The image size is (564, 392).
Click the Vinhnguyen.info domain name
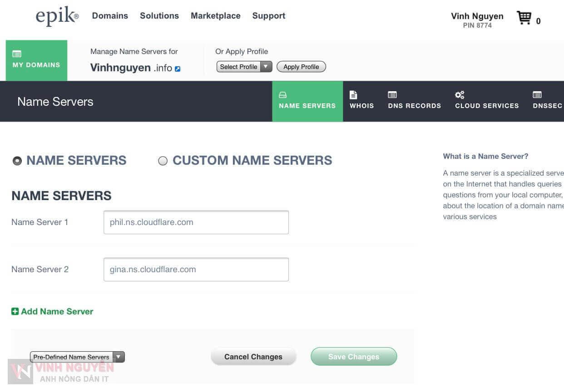pos(131,68)
